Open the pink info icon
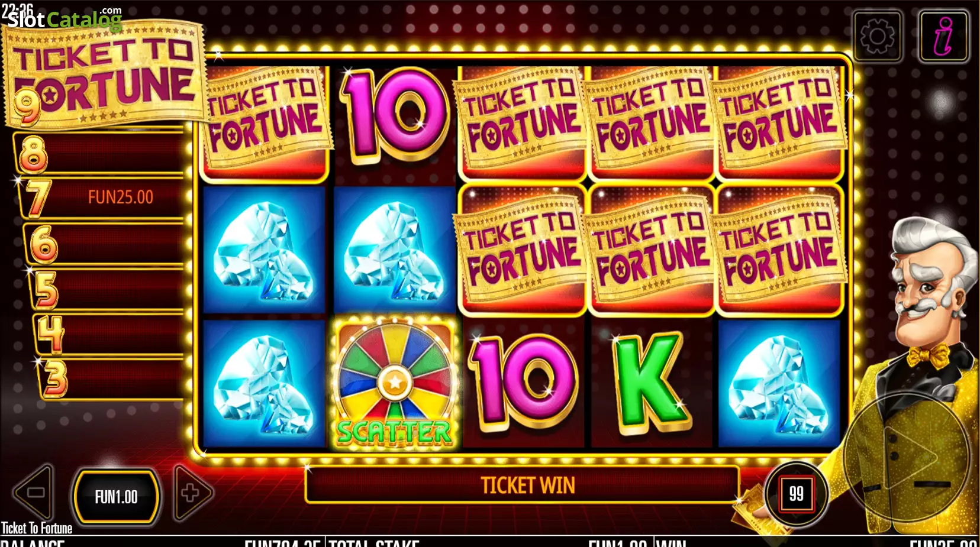980x547 pixels. pos(944,37)
